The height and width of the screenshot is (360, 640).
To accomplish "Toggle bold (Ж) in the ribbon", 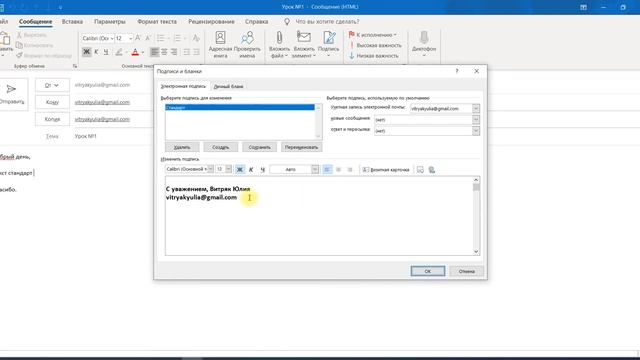I will pyautogui.click(x=86, y=52).
